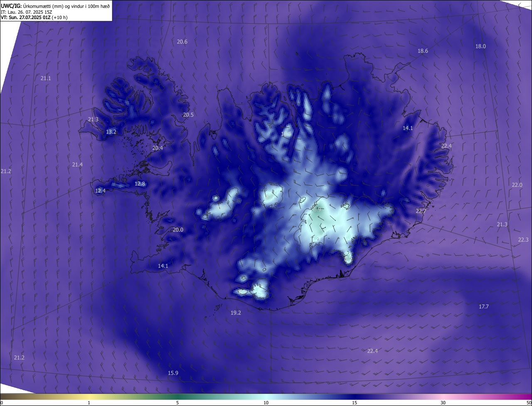532x406 pixels.
Task: Click the 'IT: Lau. 26. 07. 2025 15Z' line
Action: point(27,12)
